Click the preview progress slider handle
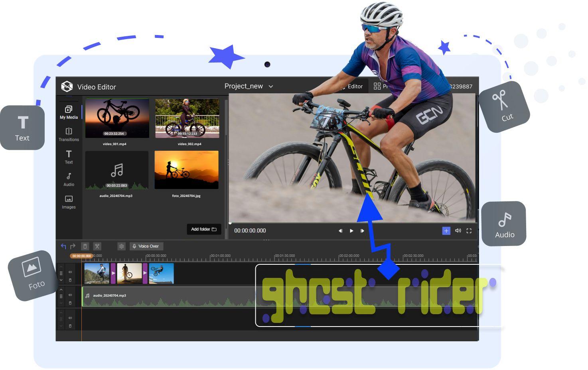This screenshot has width=588, height=370. [230, 223]
